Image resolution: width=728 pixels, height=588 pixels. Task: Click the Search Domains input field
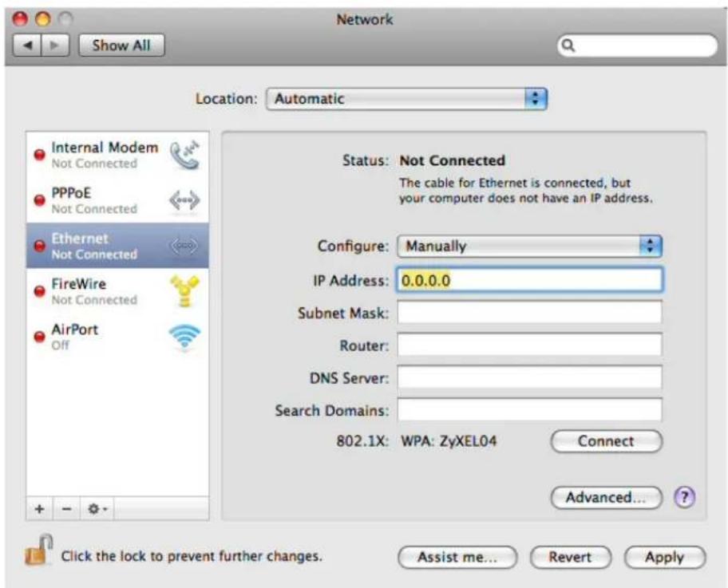[x=530, y=410]
